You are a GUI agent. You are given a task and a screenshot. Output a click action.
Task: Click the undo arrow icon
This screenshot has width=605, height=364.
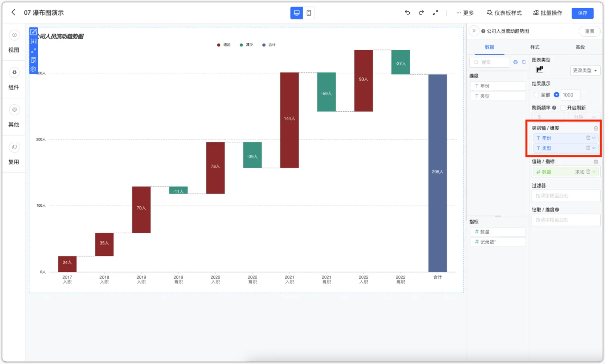click(x=407, y=12)
